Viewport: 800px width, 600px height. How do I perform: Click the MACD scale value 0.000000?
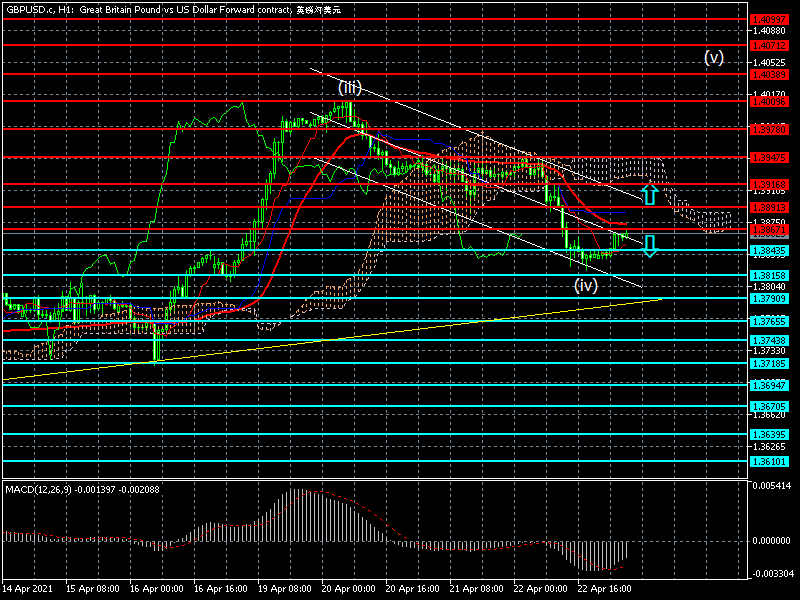pos(771,541)
